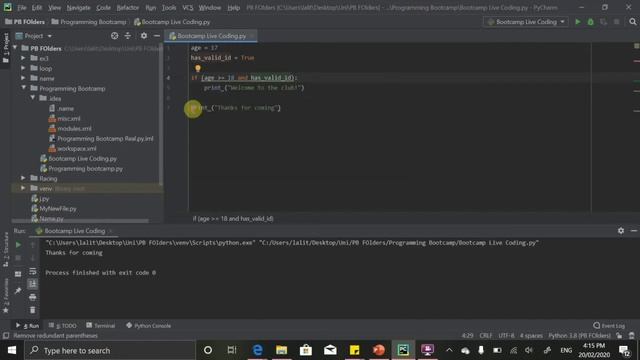Open the VCS menu
The height and width of the screenshot is (360, 640).
coord(188,7)
